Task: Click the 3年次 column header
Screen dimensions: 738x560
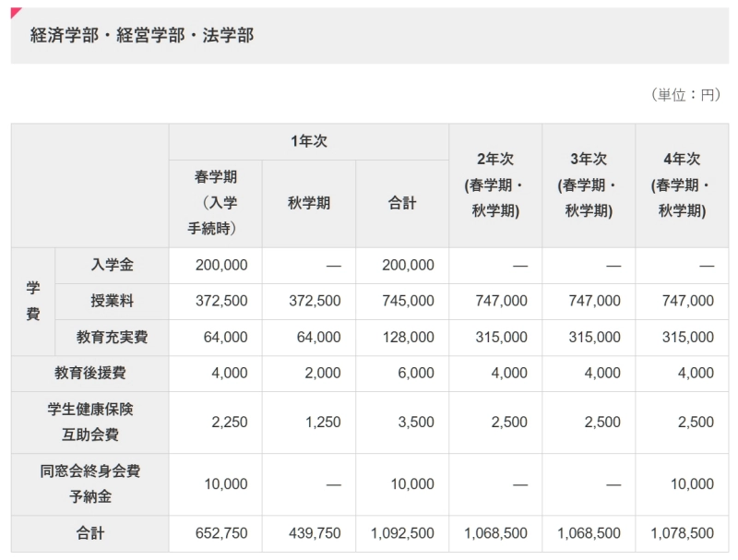Action: [589, 185]
